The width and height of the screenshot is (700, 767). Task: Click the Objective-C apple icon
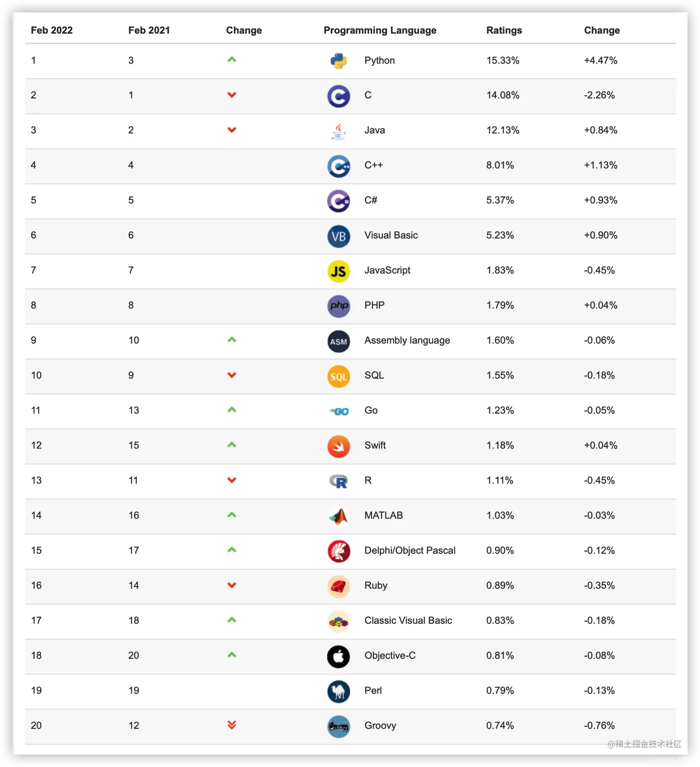[338, 656]
